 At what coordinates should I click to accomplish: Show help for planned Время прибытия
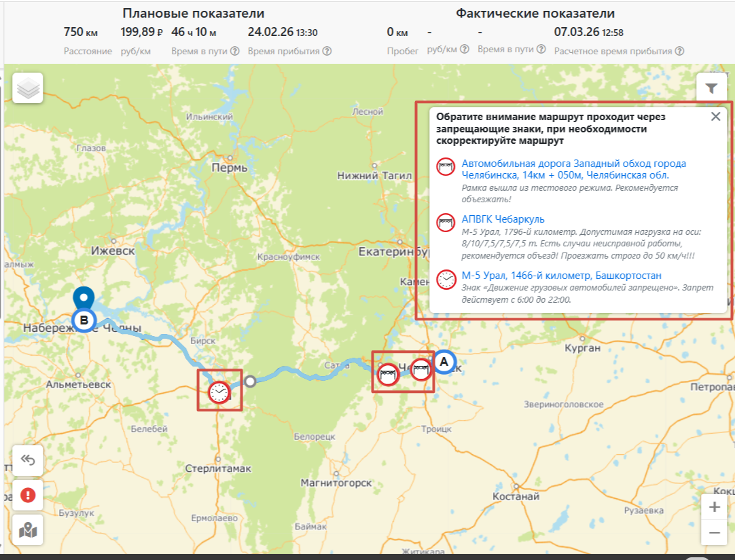point(327,51)
